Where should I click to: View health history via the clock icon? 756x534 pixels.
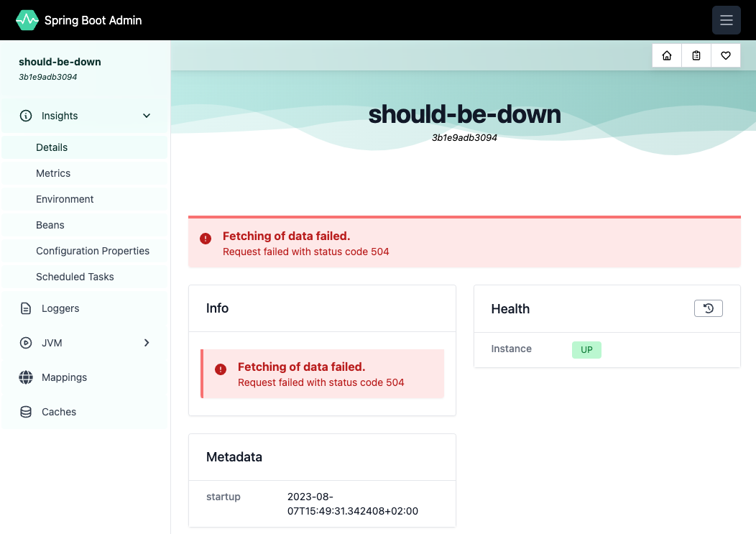coord(709,308)
